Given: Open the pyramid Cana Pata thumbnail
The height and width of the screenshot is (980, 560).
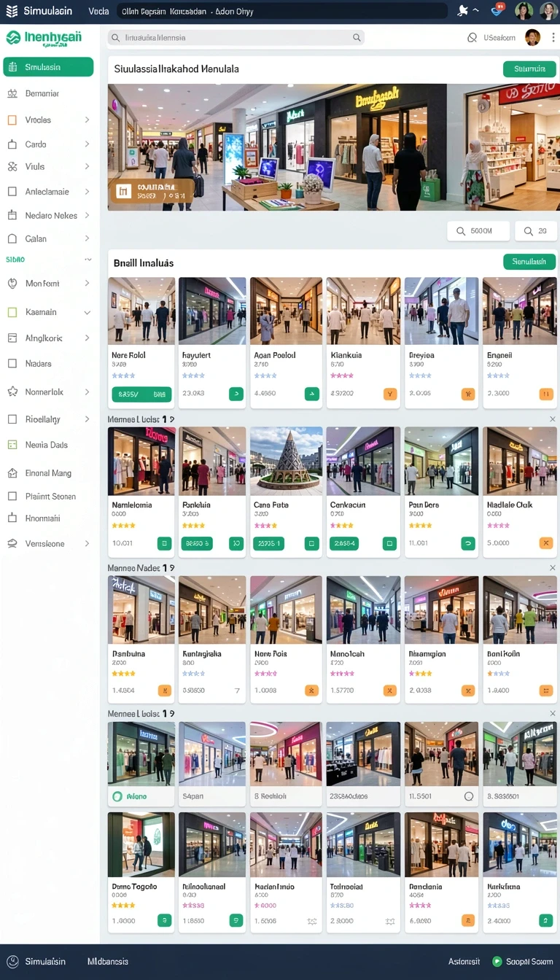Looking at the screenshot, I should tap(286, 461).
